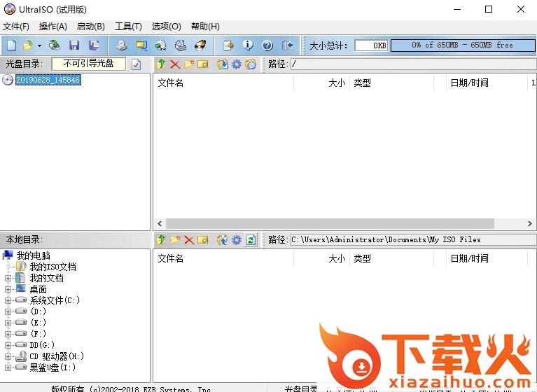The height and width of the screenshot is (392, 537).
Task: Click the Save As icon
Action: [94, 45]
